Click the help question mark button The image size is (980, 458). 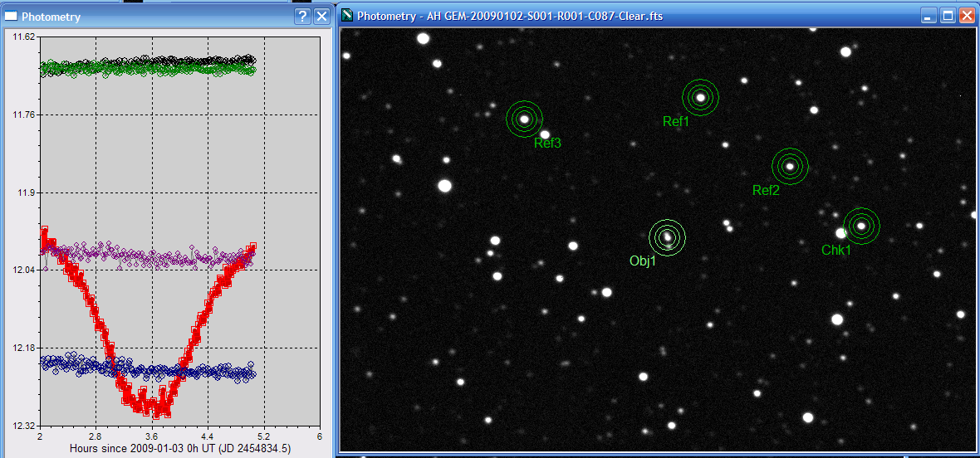(303, 17)
